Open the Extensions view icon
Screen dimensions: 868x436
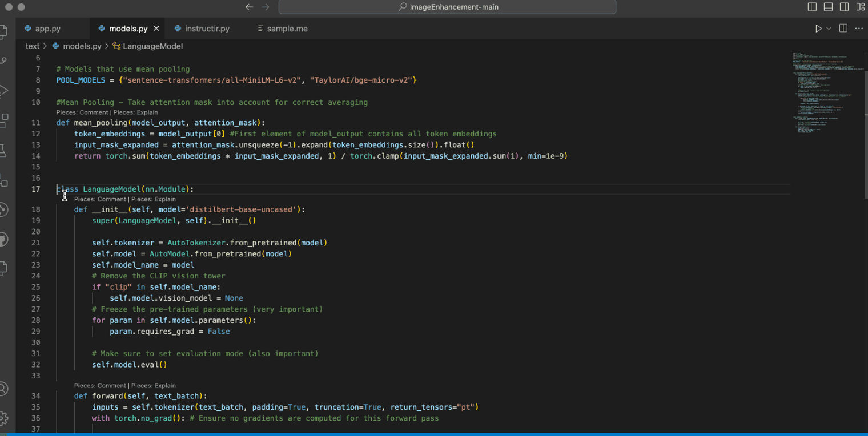click(3, 120)
